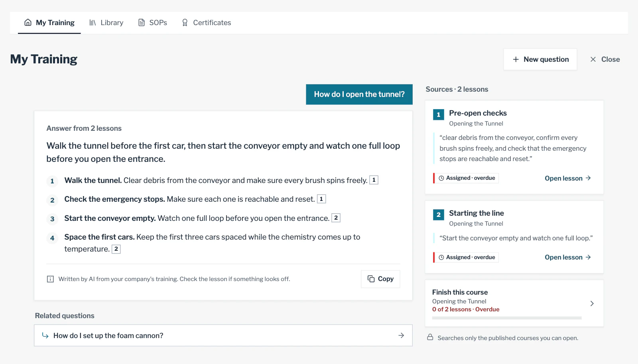Open the Library tab
Viewport: 638px width, 364px height.
(106, 23)
